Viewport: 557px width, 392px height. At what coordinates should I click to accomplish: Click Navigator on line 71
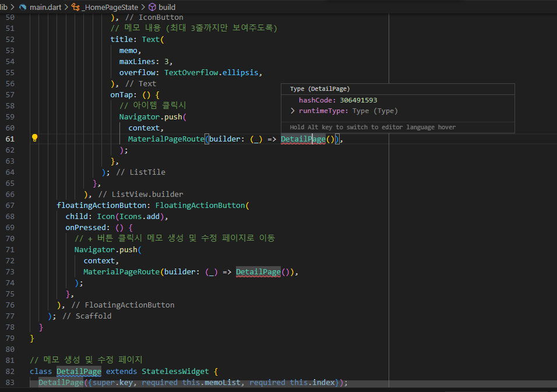(94, 250)
